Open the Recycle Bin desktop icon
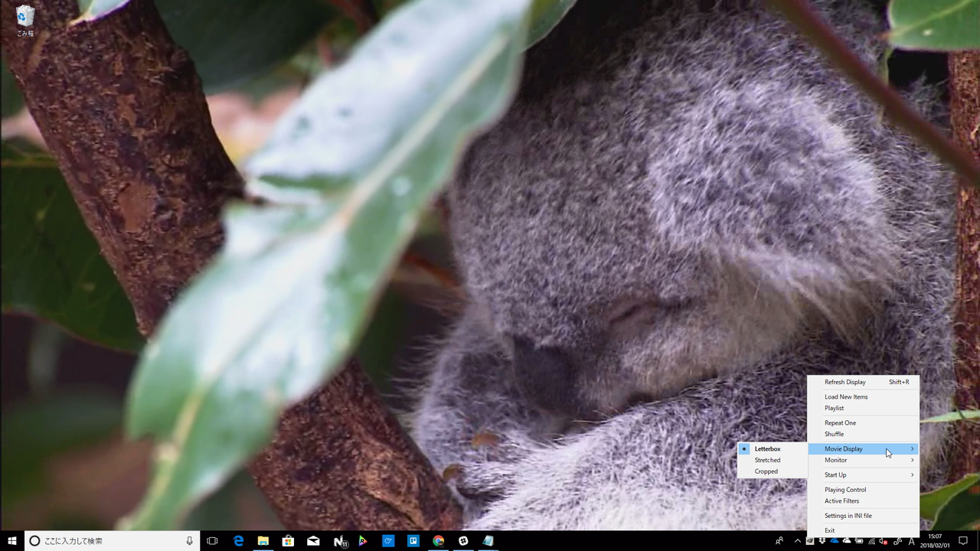 (25, 21)
